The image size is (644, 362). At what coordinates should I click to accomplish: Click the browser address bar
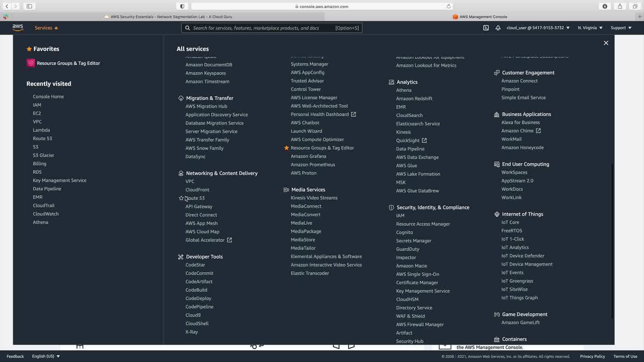322,7
